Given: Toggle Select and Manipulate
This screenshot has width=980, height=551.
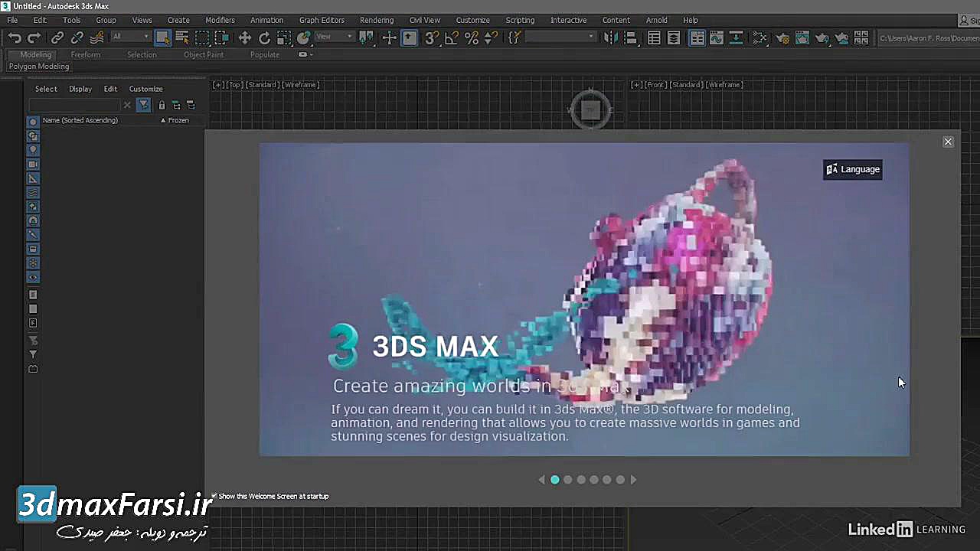Looking at the screenshot, I should tap(390, 37).
